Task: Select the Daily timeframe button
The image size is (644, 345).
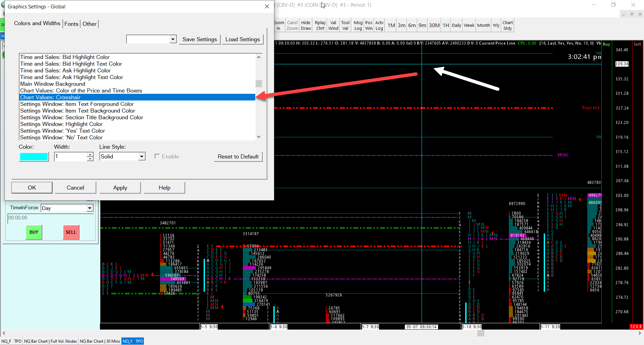Action: coord(456,25)
